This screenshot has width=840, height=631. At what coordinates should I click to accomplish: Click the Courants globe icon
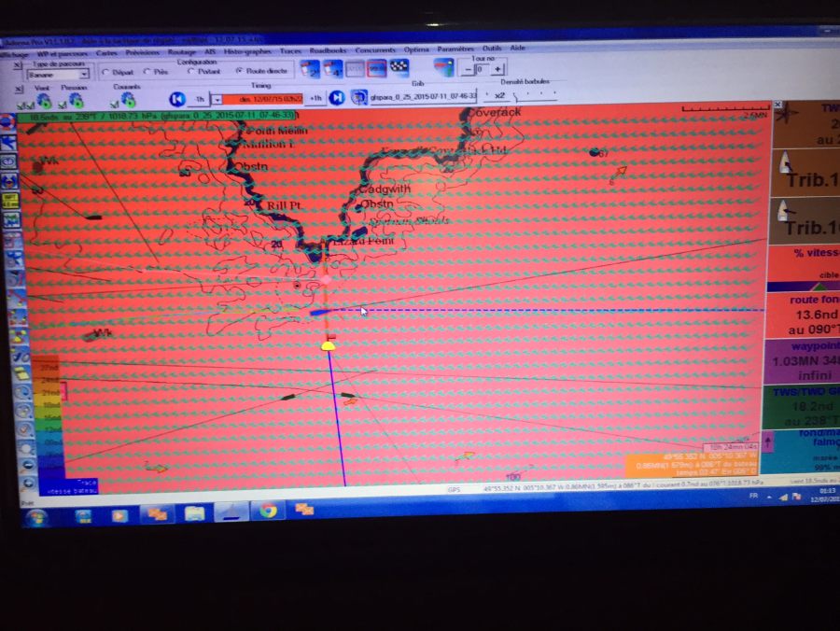pyautogui.click(x=128, y=99)
